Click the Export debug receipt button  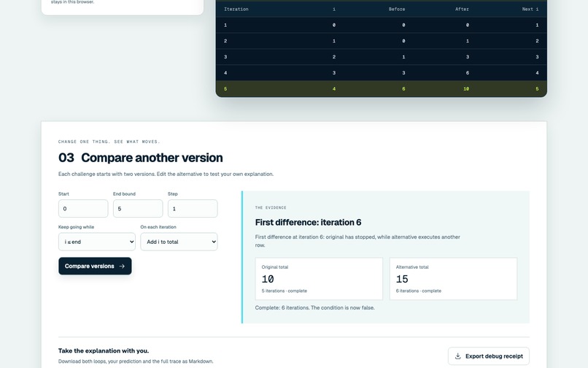point(489,356)
